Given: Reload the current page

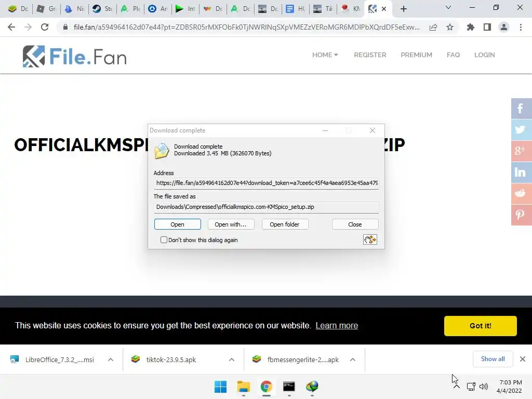Looking at the screenshot, I should point(45,27).
